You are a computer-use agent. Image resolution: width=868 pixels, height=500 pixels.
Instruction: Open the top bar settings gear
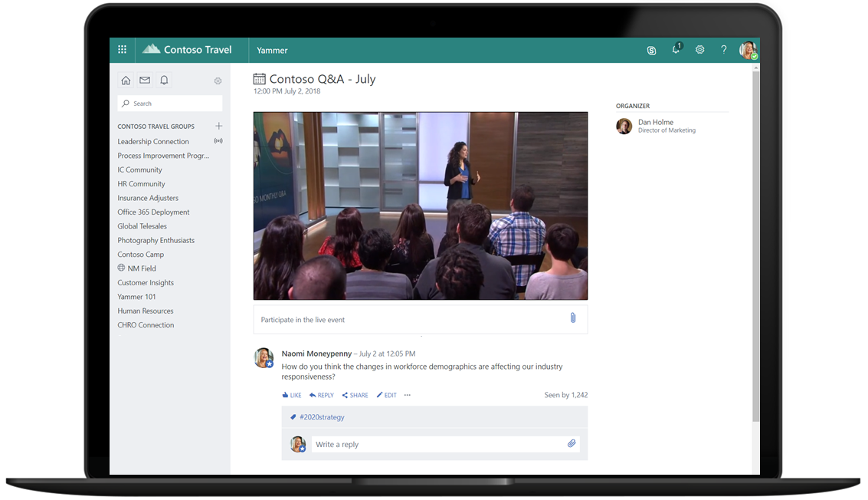pos(699,49)
